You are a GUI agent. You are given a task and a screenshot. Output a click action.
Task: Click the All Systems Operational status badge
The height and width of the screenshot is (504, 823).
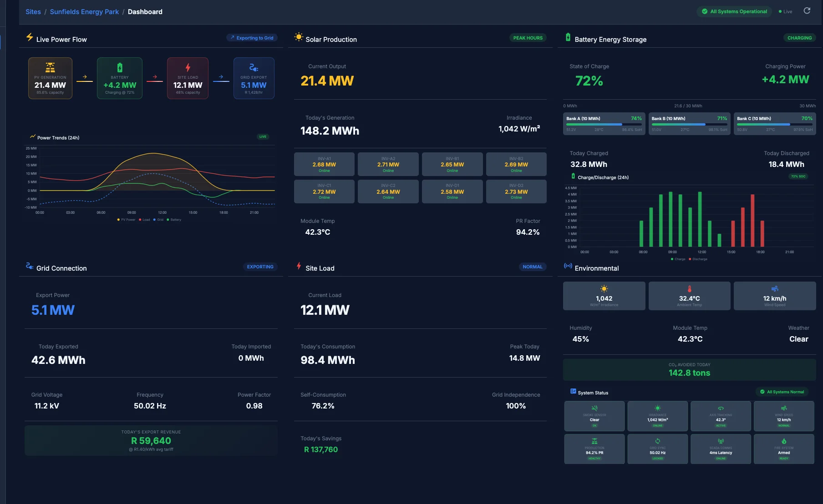734,11
